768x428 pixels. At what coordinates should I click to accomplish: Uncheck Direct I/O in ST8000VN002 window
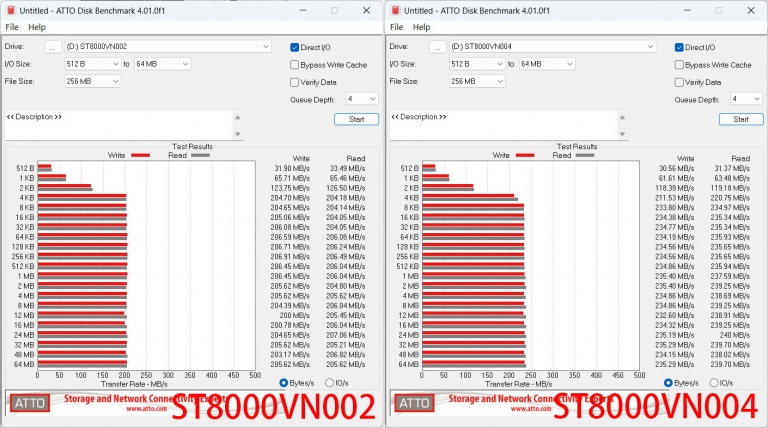294,48
